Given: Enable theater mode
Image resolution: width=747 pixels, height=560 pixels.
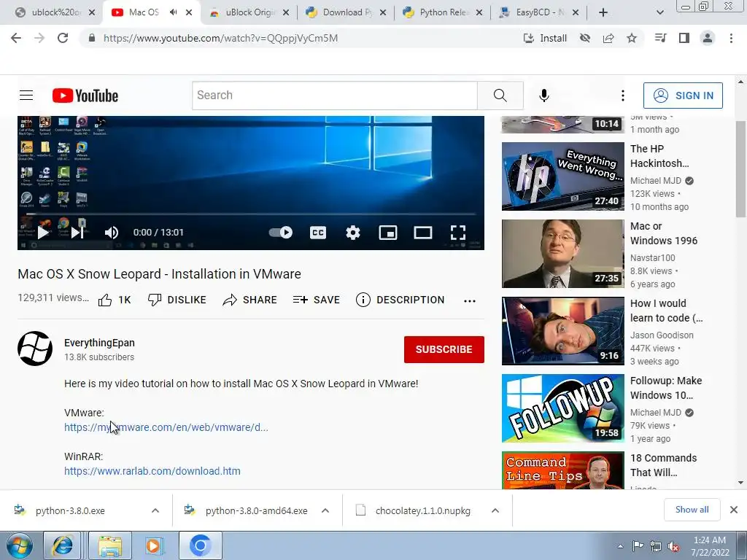Looking at the screenshot, I should click(x=422, y=233).
